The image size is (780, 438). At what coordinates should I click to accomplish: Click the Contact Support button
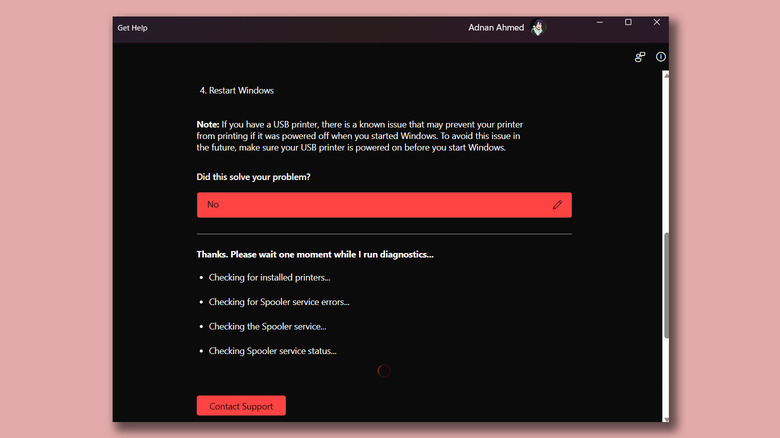241,406
